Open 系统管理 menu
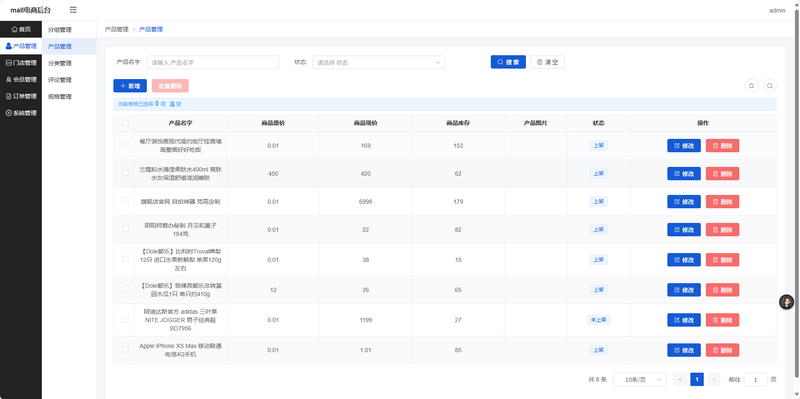Viewport: 800px width, 399px height. 21,113
